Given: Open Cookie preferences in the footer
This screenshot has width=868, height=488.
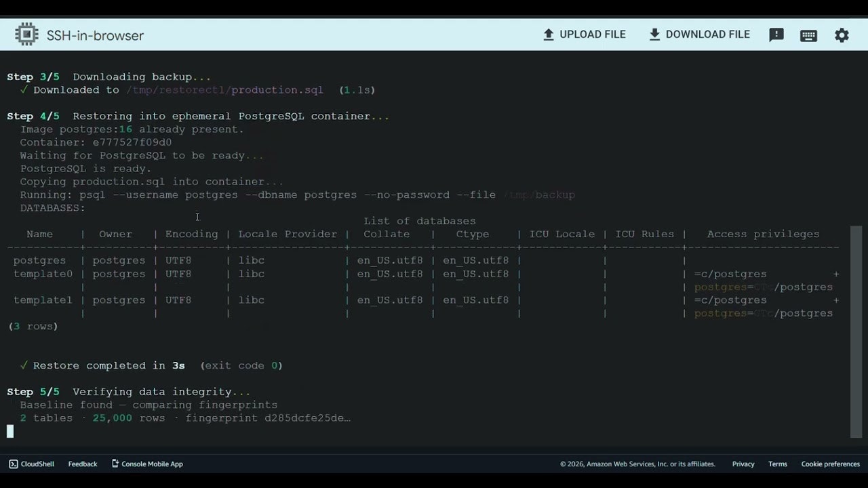Looking at the screenshot, I should click(x=831, y=464).
